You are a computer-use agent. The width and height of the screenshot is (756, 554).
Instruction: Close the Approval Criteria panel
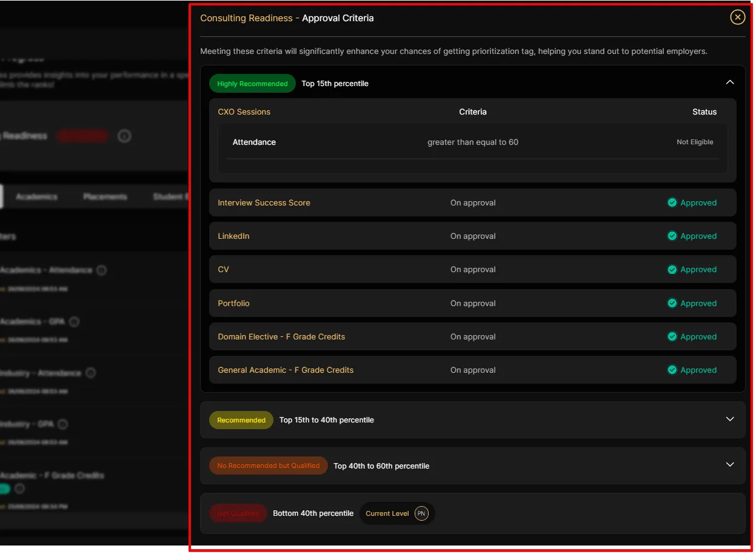tap(737, 18)
